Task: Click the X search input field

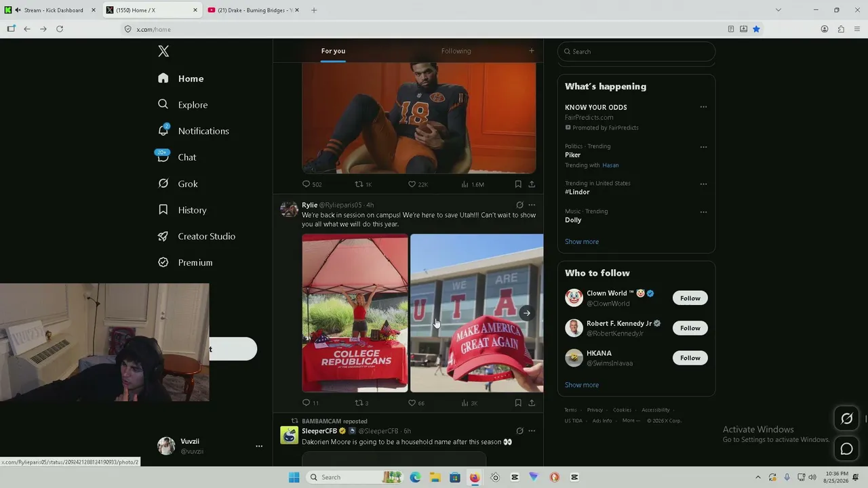Action: point(636,52)
